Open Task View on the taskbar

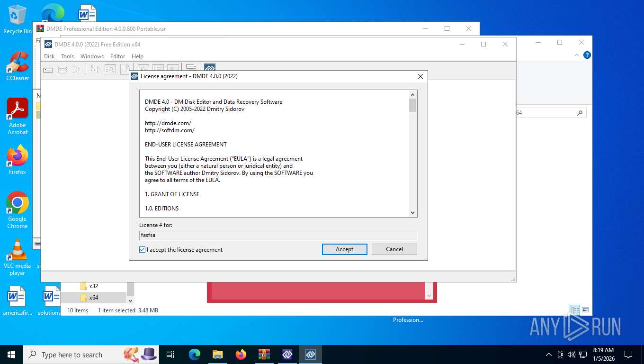click(170, 355)
